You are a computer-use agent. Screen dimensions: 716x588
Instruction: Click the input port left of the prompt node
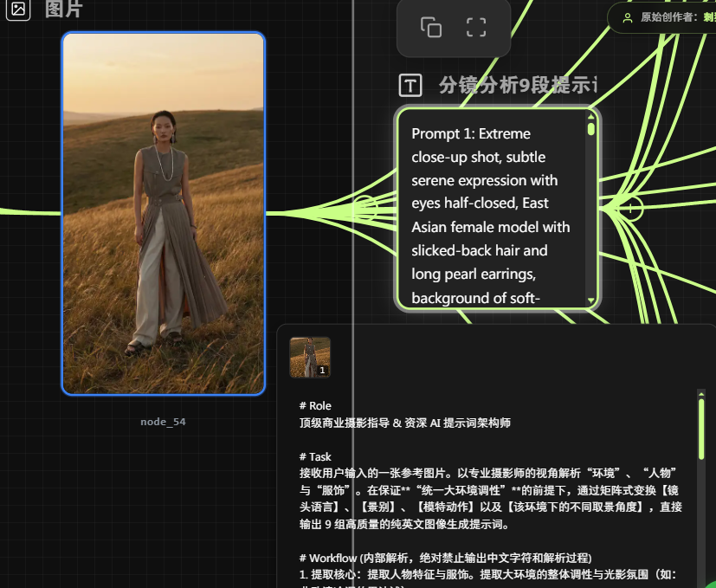pos(364,209)
